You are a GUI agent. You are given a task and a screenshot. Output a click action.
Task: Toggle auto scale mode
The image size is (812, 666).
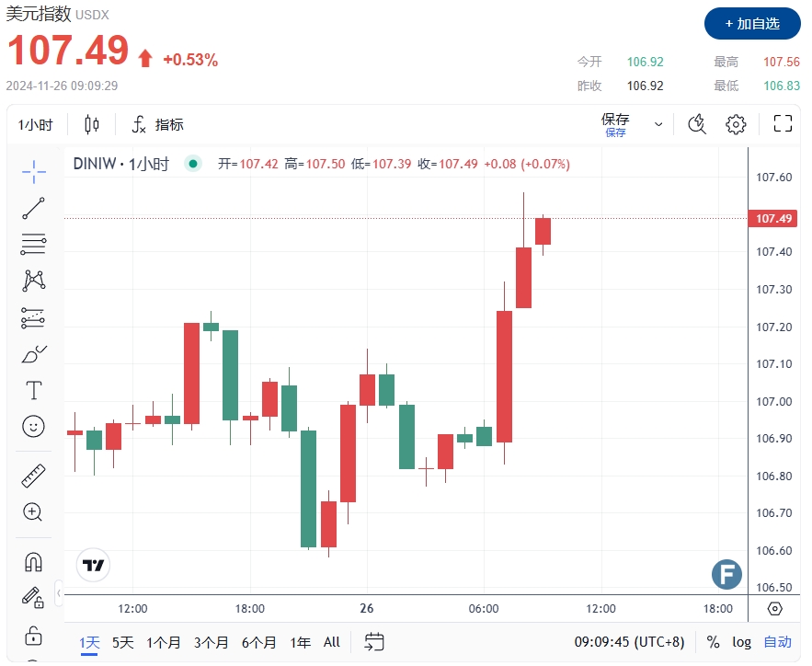[777, 642]
